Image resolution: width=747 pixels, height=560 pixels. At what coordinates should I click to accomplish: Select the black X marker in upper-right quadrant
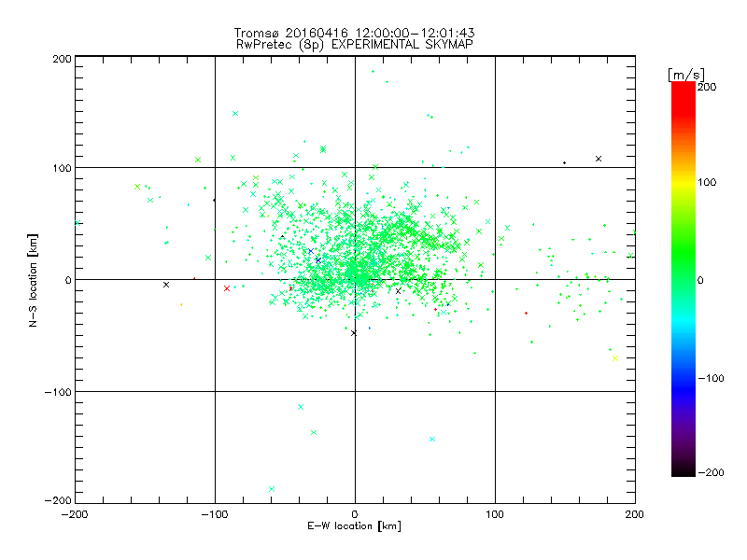point(599,159)
